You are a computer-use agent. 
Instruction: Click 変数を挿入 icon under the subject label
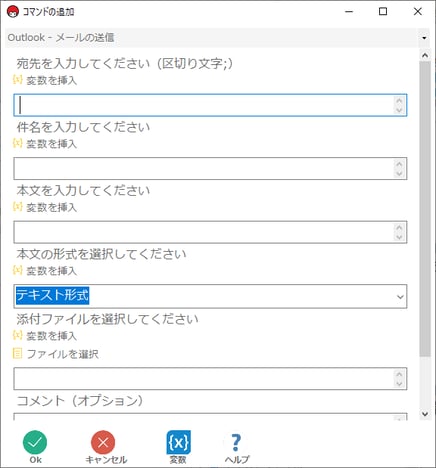point(17,143)
